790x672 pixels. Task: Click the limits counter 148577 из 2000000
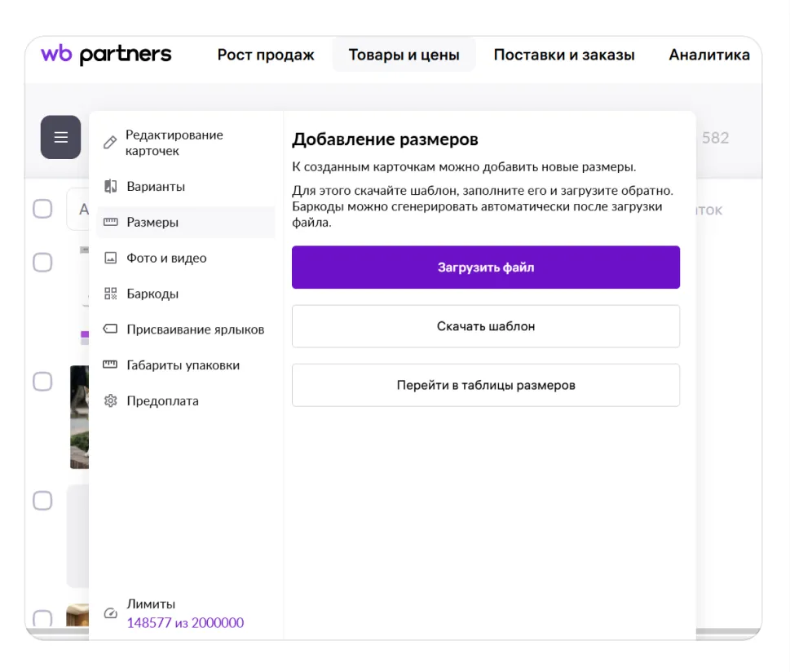click(185, 623)
